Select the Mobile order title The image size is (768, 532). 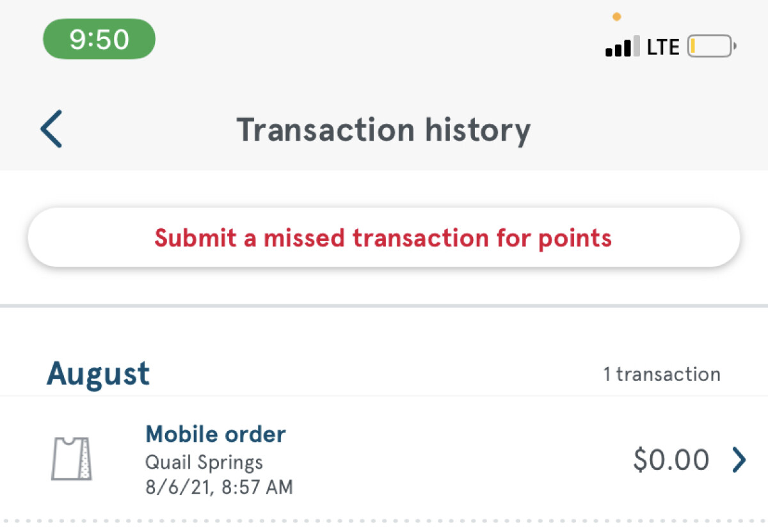coord(216,434)
